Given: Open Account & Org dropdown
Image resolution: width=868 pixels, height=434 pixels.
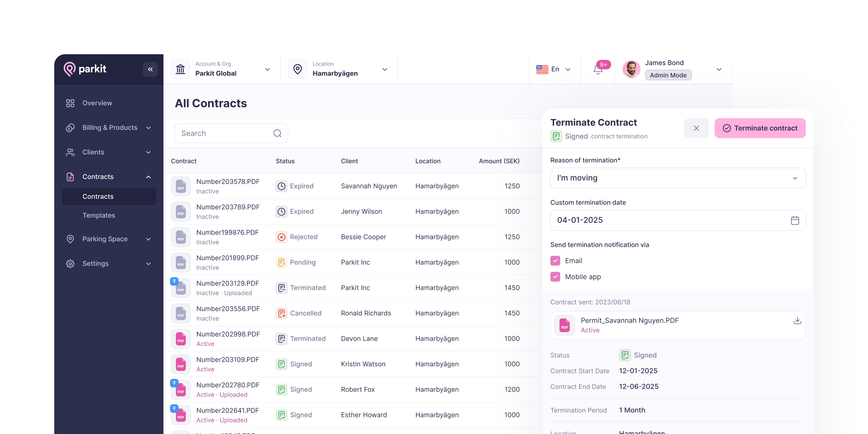Looking at the screenshot, I should click(268, 70).
